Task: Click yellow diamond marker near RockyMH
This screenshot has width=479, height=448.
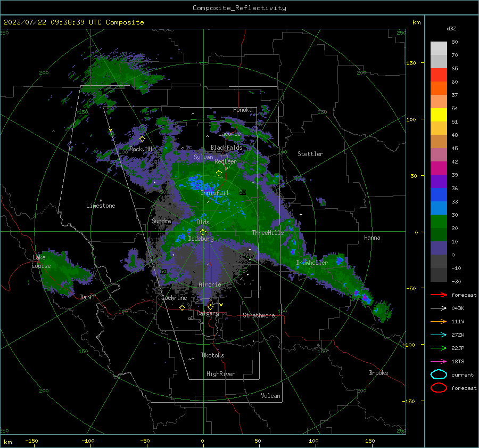Action: (142, 139)
